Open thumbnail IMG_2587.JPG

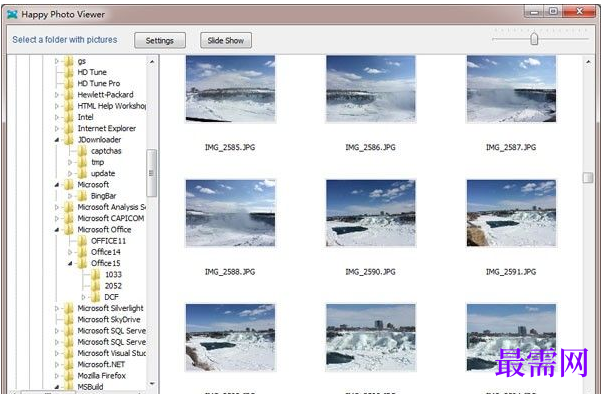coord(511,89)
